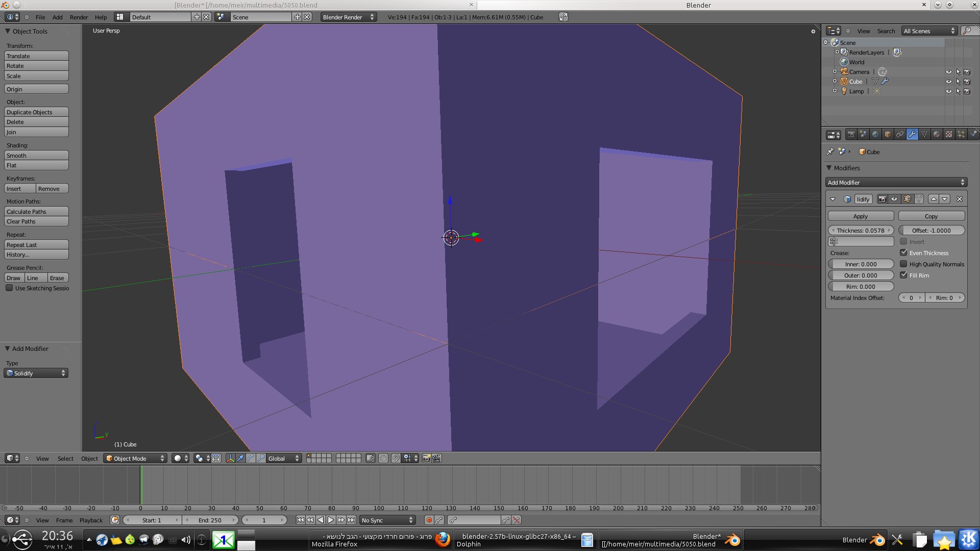Open the Render properties camera tab
Screen dimensions: 980x551
coord(851,135)
